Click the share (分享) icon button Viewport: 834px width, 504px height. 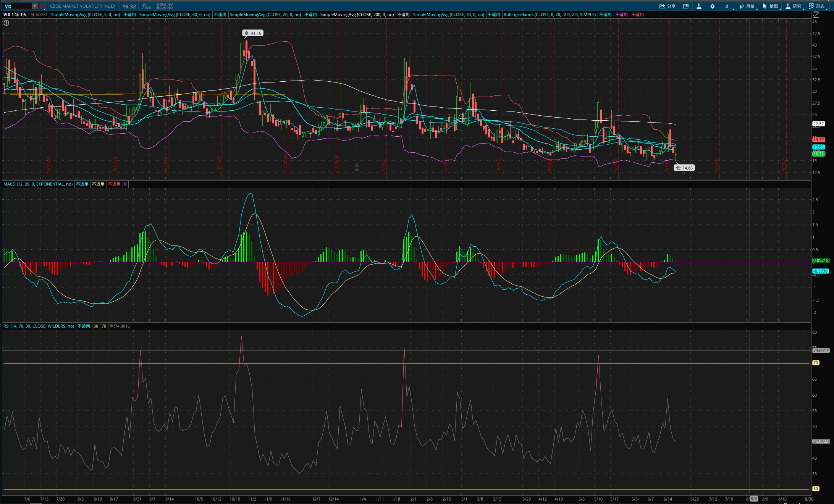point(667,6)
